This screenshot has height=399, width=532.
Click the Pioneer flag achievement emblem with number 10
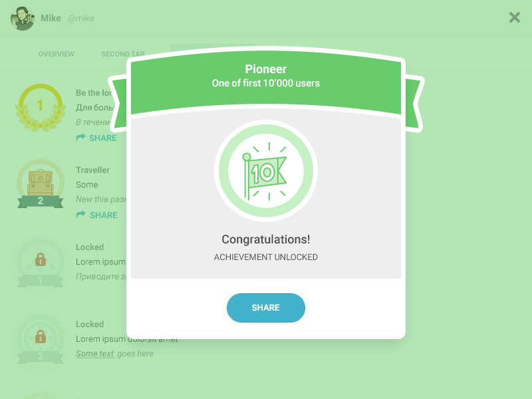tap(266, 171)
